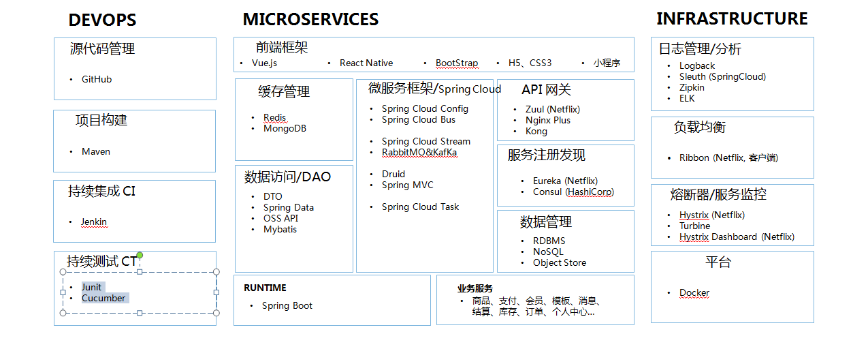Select the DEVOPS heading
The height and width of the screenshot is (349, 868).
[x=102, y=20]
